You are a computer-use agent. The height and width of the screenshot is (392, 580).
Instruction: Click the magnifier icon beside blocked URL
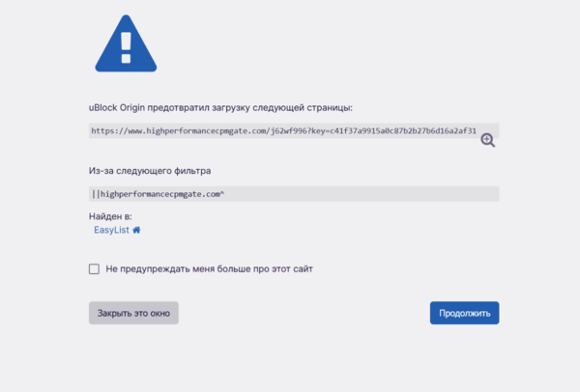point(488,140)
